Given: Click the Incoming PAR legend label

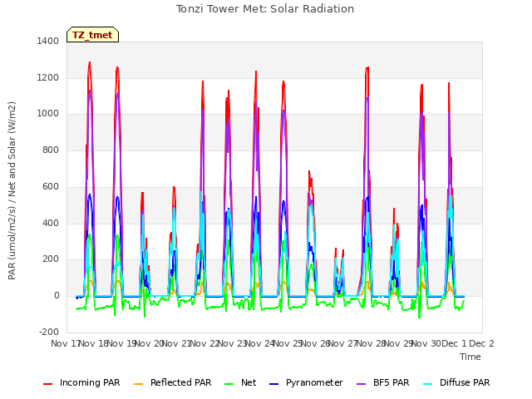Looking at the screenshot, I should point(90,382).
